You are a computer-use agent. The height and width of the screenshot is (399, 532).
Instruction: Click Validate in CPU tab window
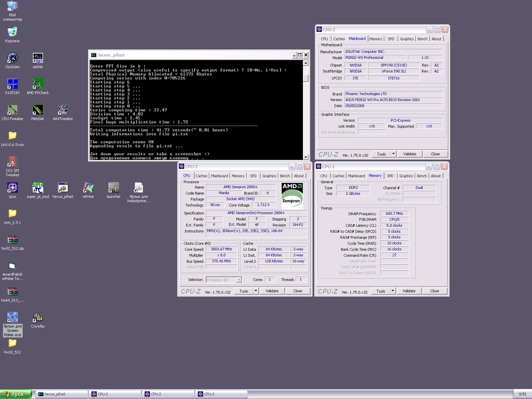tap(272, 291)
